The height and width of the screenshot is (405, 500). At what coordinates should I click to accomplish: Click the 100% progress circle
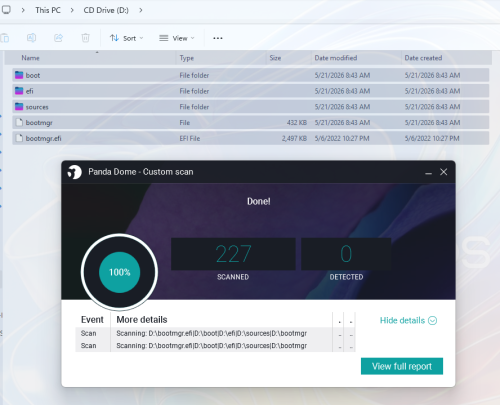pos(119,272)
